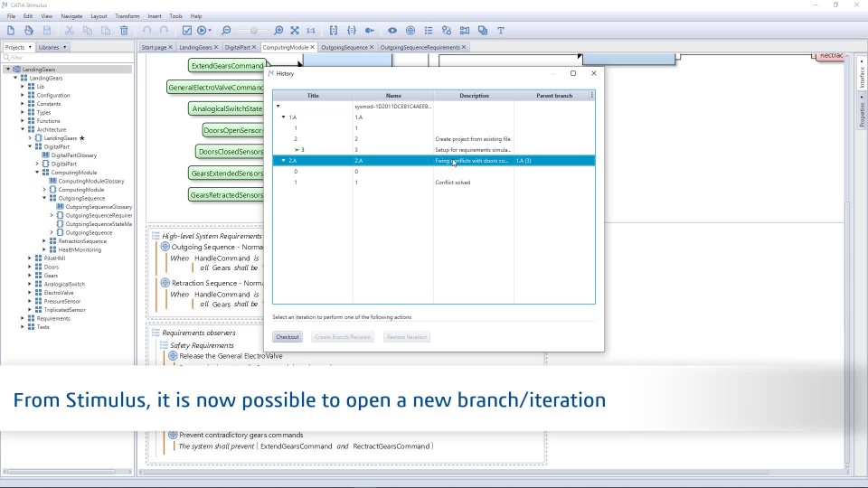The height and width of the screenshot is (488, 868).
Task: Select the 'Setup for requirements simula...' iteration row
Action: (433, 149)
